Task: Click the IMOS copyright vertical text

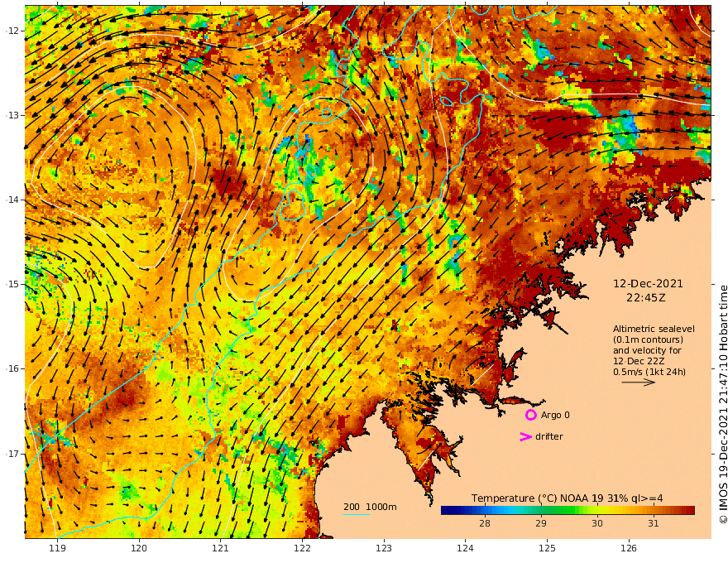Action: coord(723,404)
